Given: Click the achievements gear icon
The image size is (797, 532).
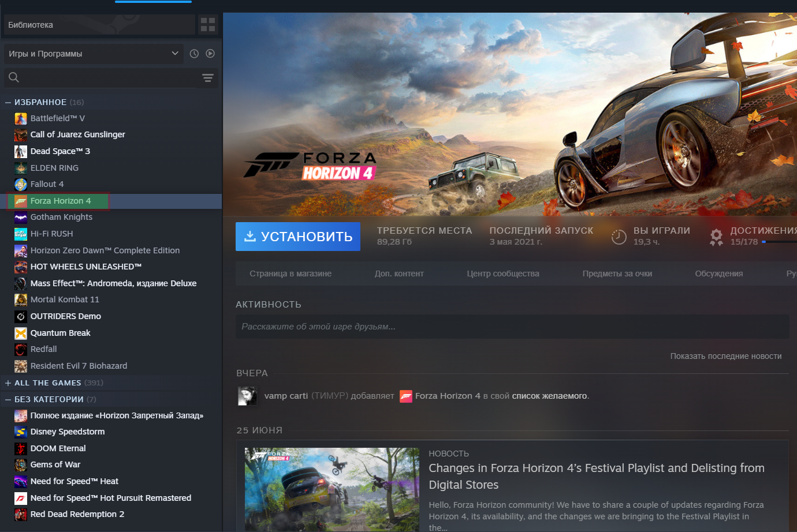Looking at the screenshot, I should point(716,237).
